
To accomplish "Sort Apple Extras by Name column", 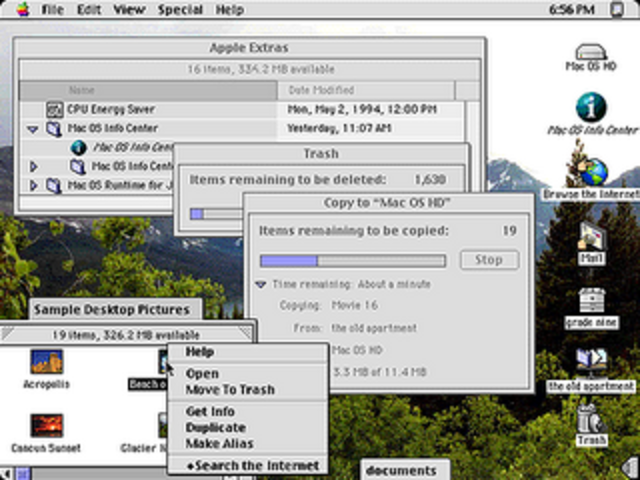I will [x=148, y=90].
